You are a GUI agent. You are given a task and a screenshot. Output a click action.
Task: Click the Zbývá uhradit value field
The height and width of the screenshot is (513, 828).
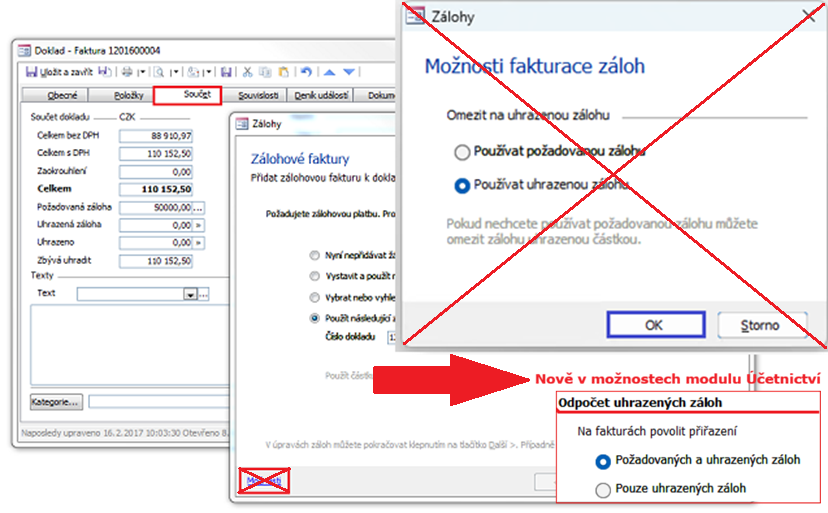point(156,261)
